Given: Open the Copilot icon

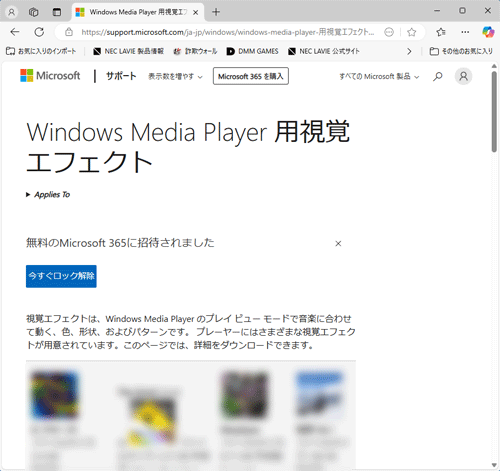Looking at the screenshot, I should [488, 32].
